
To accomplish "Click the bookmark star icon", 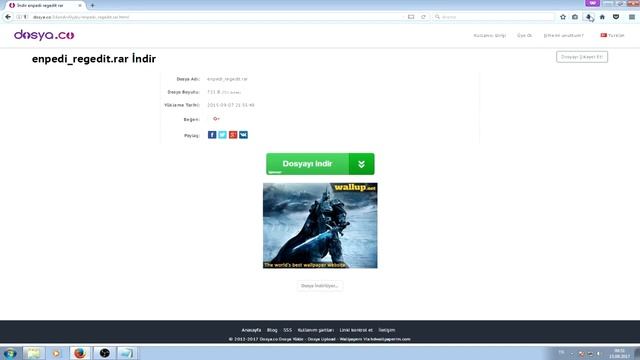I will (x=563, y=17).
